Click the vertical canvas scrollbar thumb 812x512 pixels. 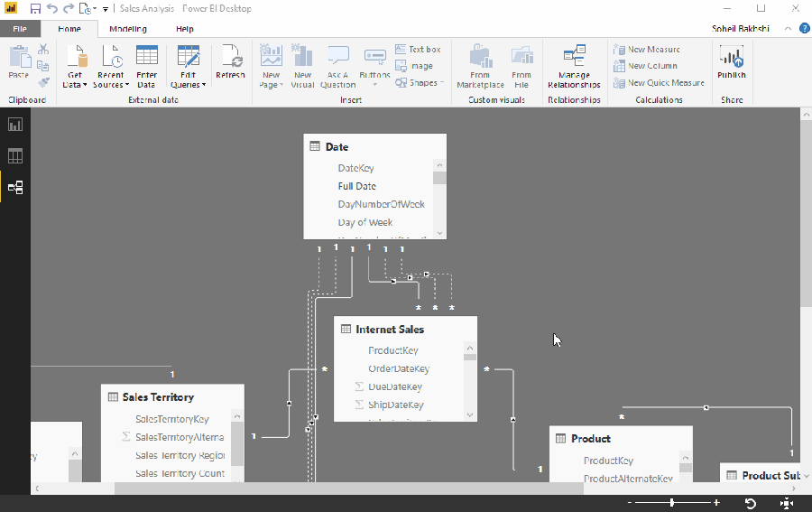pos(806,213)
